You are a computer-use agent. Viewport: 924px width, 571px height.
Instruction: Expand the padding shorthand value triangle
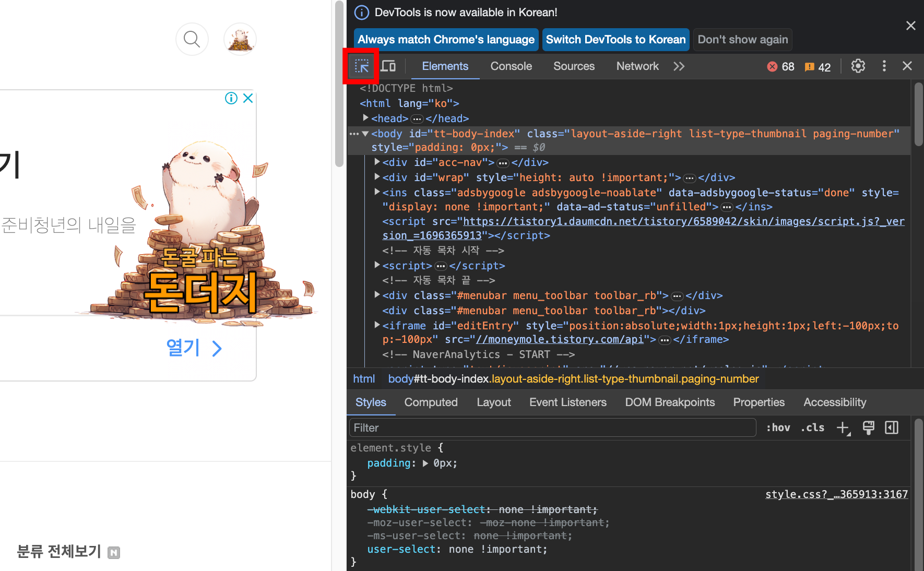[x=425, y=463]
